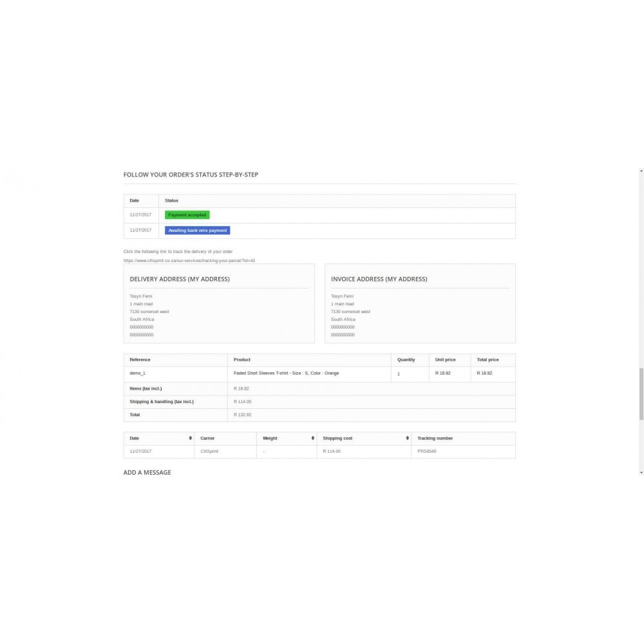This screenshot has width=644, height=644.
Task: Click the Payment accepted status badge
Action: click(187, 215)
